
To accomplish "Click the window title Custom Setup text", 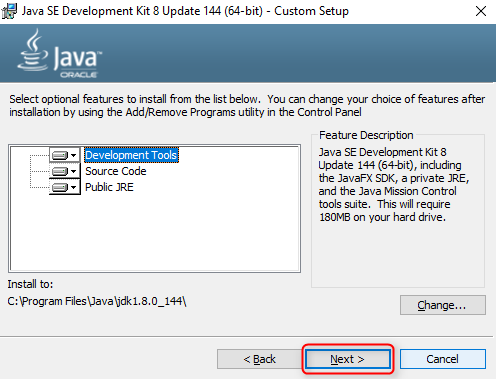I will point(311,11).
